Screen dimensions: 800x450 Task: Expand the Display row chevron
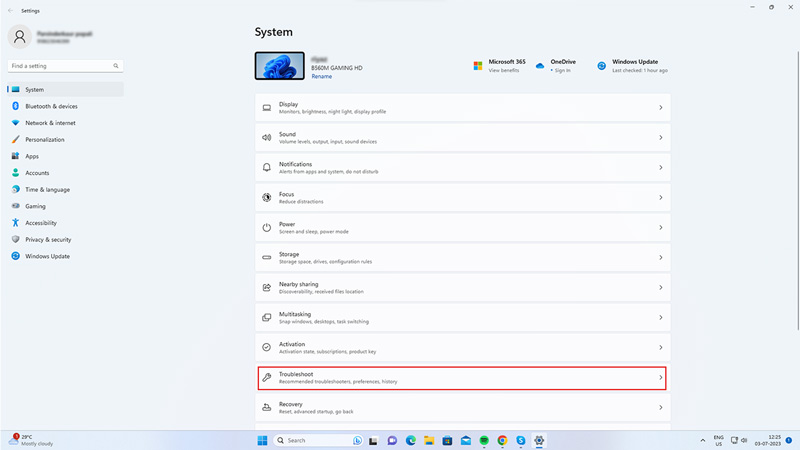(661, 108)
